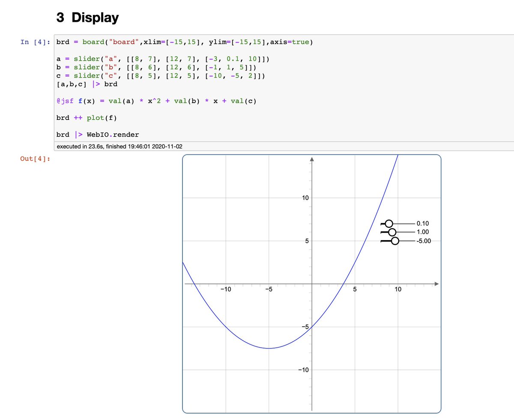
Task: Click the "brd |> WebIO.render" code line
Action: (x=98, y=134)
